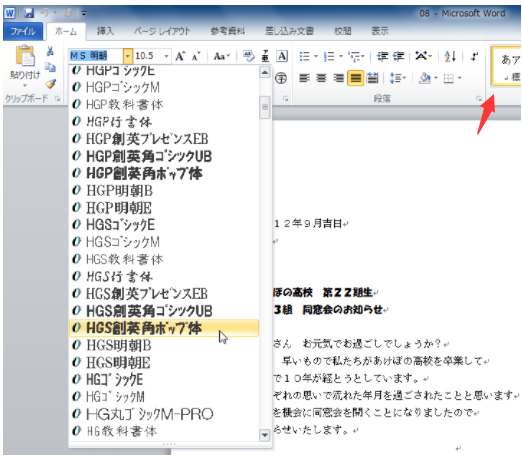
Task: Click the Undo icon in title bar
Action: [44, 13]
